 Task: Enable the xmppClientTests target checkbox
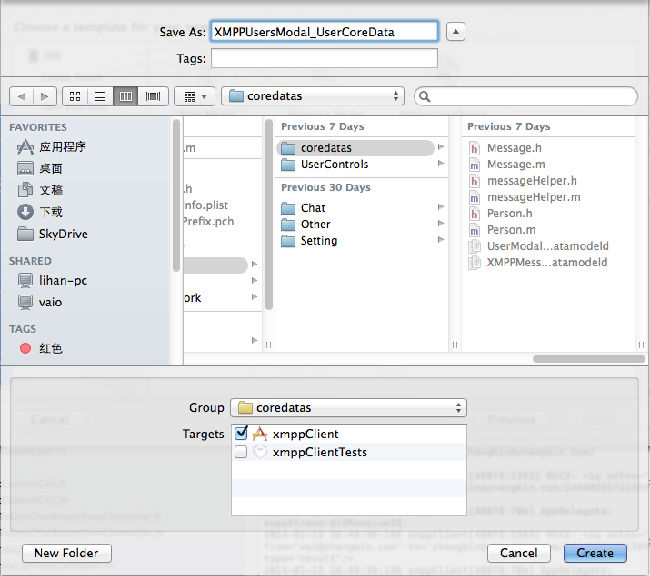240,452
